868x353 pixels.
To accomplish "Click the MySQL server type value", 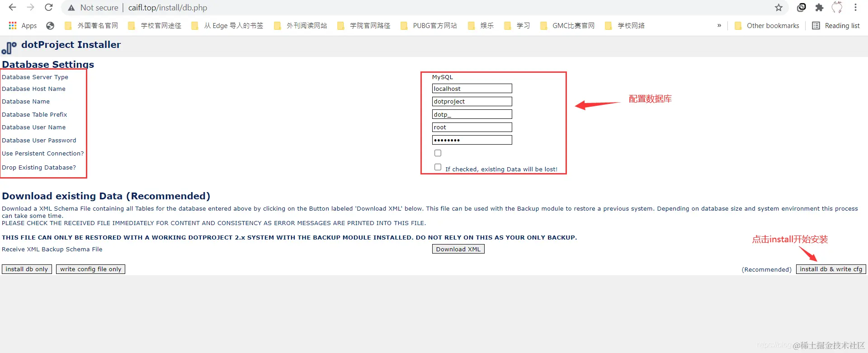I will [443, 77].
